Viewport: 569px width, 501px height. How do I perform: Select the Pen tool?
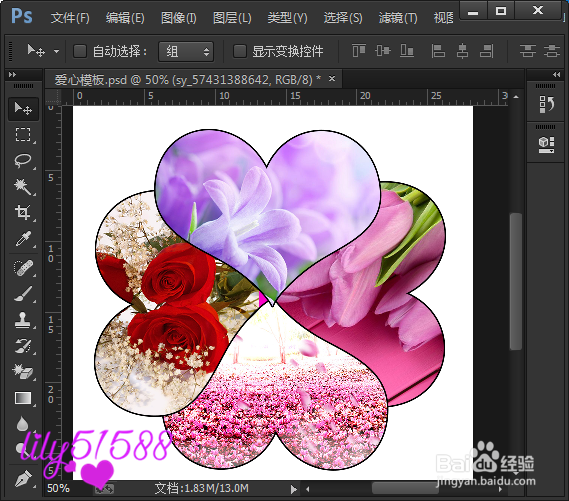coord(23,479)
